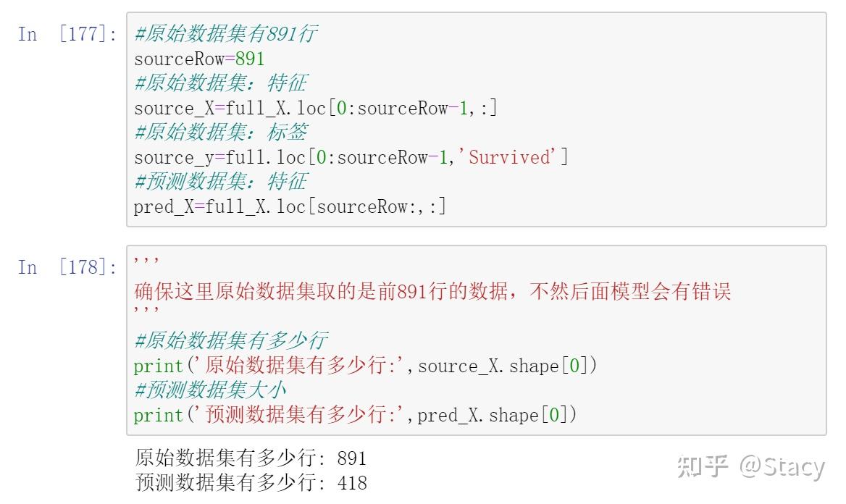Select the comment "#原始数据集：特征"
846x504 pixels.
click(x=220, y=83)
